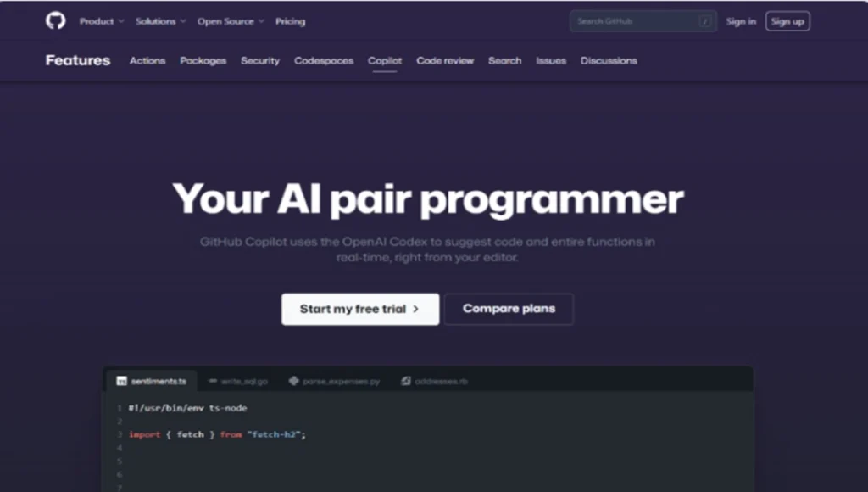Viewport: 868px width, 492px height.
Task: Open the Features heading link
Action: coord(77,60)
